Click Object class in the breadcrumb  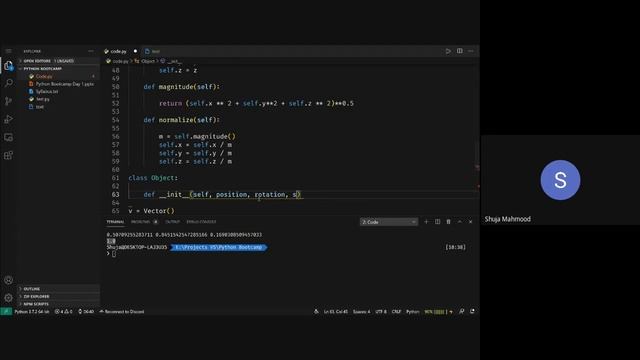point(148,61)
